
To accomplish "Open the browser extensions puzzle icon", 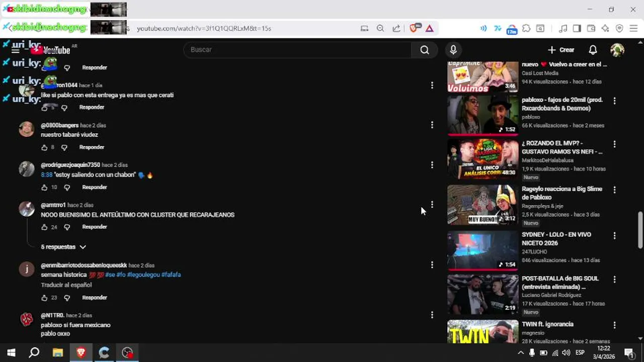I will [x=526, y=28].
